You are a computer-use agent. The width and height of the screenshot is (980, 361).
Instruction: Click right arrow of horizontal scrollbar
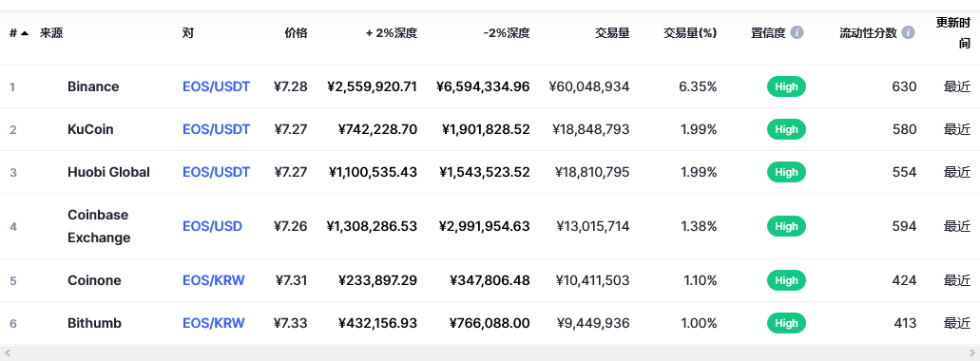click(x=971, y=353)
